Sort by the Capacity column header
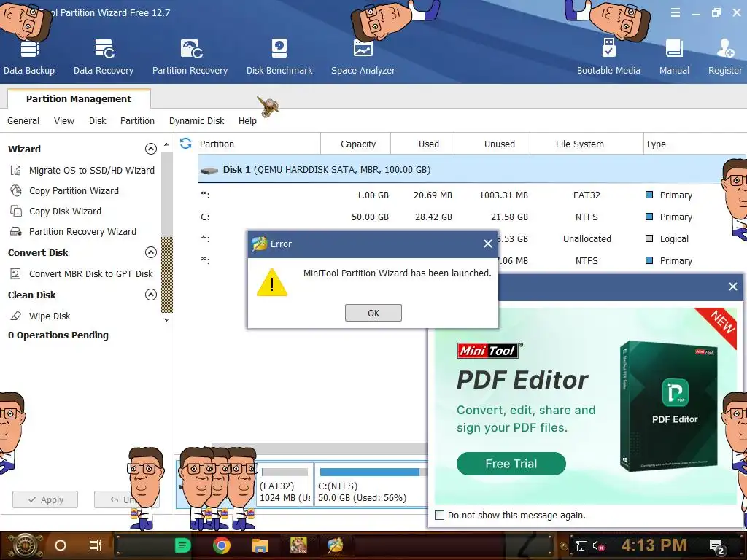The width and height of the screenshot is (747, 560). coord(357,144)
